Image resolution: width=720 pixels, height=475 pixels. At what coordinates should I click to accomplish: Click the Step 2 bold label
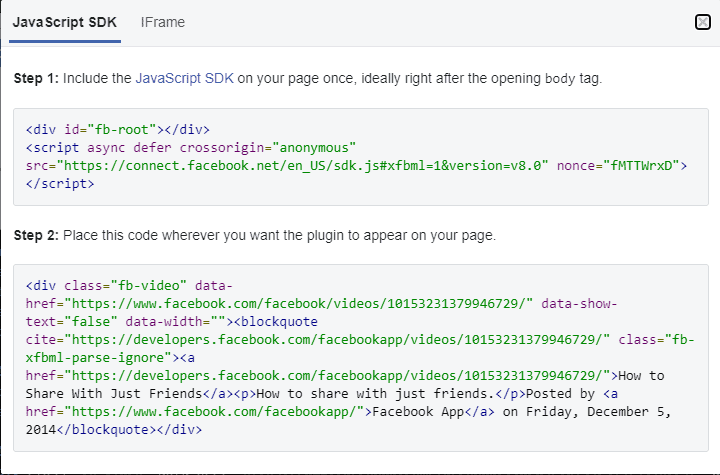pos(36,236)
